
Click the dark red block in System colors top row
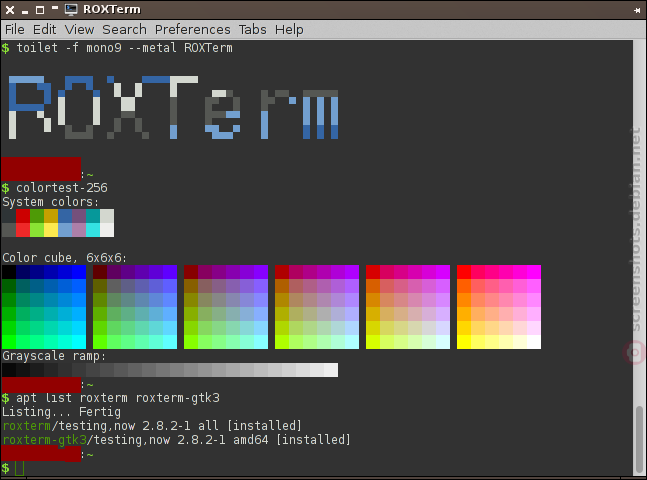click(x=23, y=216)
